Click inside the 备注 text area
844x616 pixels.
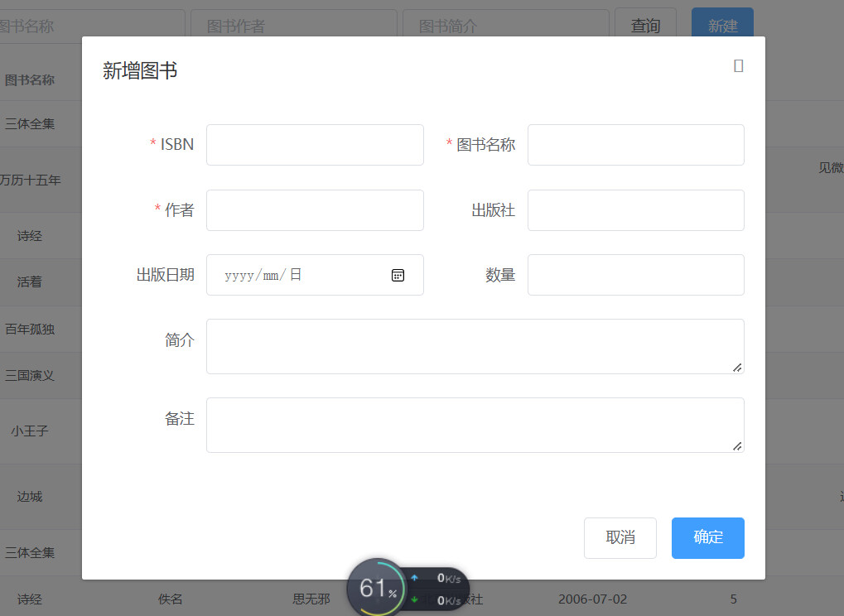point(475,425)
